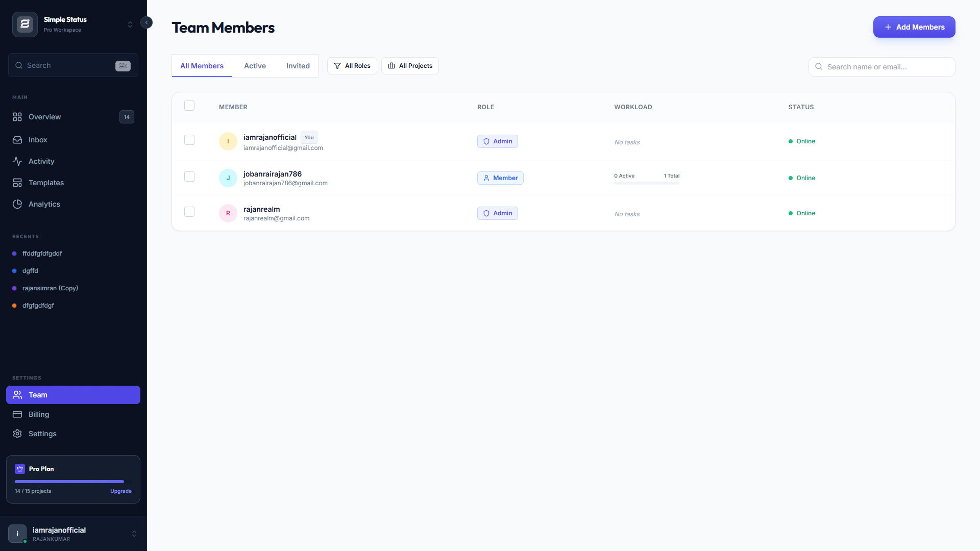Click the Add Members button
The image size is (980, 551).
tap(914, 27)
